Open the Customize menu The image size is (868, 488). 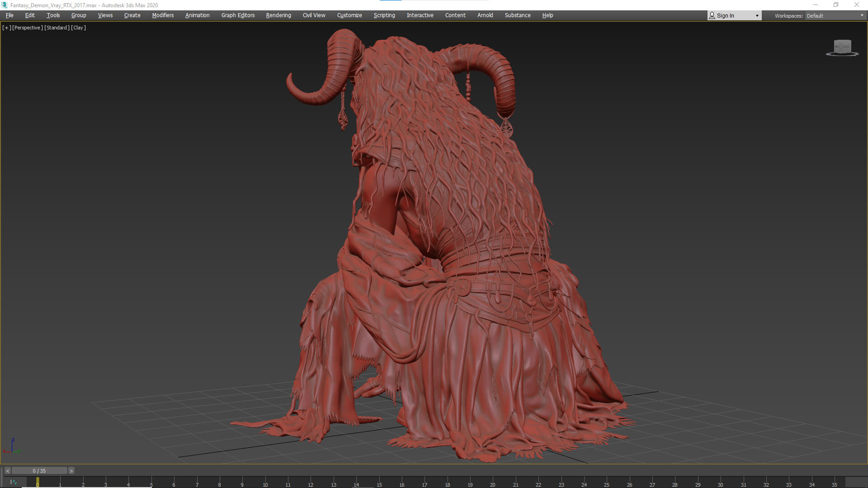point(349,15)
